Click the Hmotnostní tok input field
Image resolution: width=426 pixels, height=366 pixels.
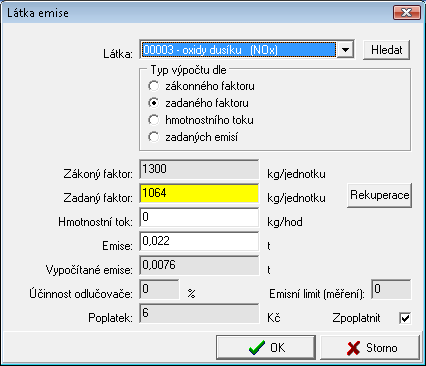coord(199,217)
